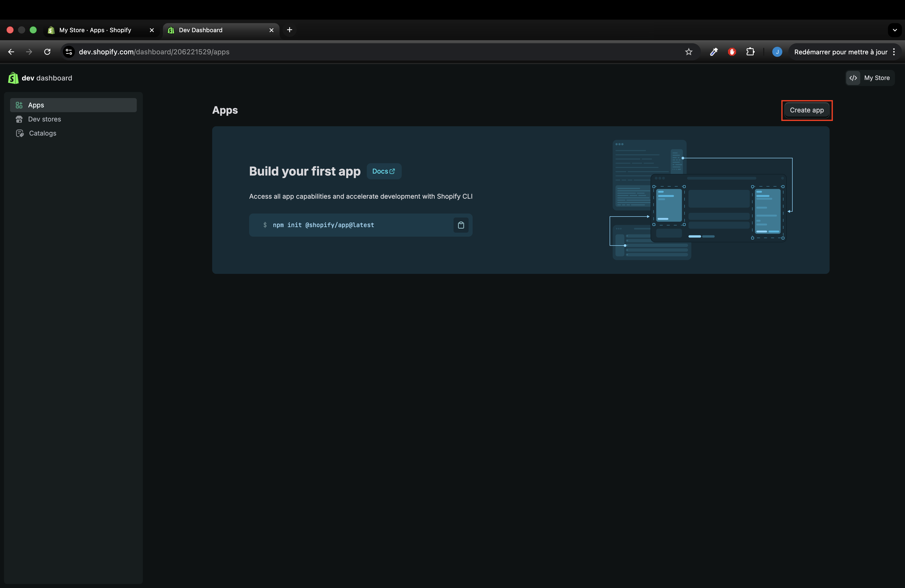
Task: Open the Dev stores sidebar item
Action: (x=44, y=119)
